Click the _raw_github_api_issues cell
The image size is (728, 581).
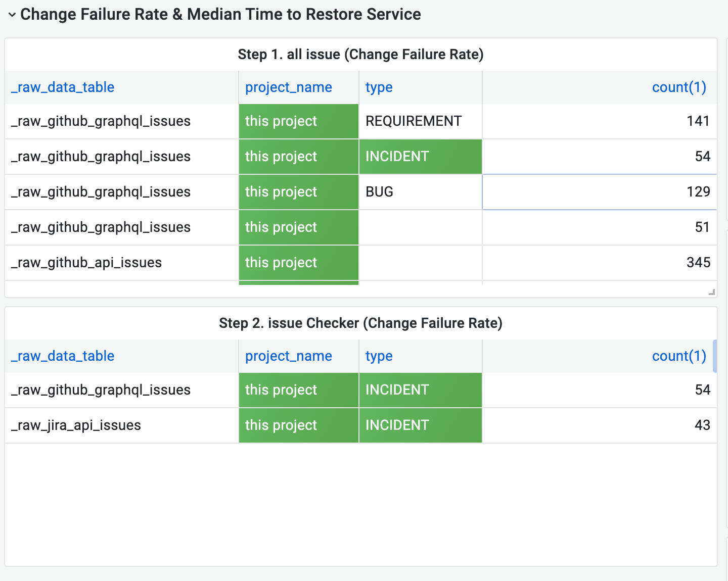click(x=86, y=263)
